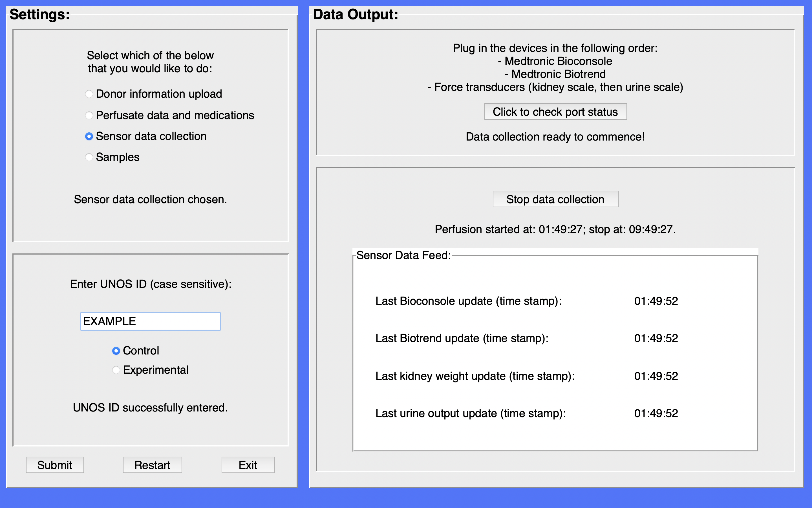Stop data collection
This screenshot has height=508, width=812.
(x=555, y=199)
